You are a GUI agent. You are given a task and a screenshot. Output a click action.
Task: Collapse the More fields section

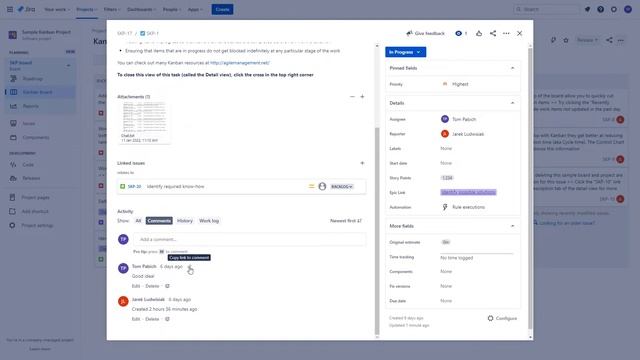tap(513, 226)
